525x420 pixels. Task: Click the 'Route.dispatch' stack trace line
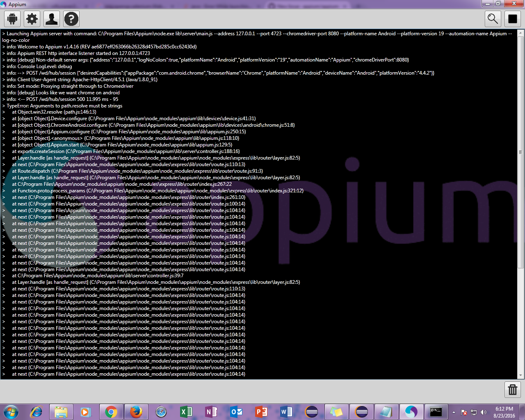pos(132,171)
